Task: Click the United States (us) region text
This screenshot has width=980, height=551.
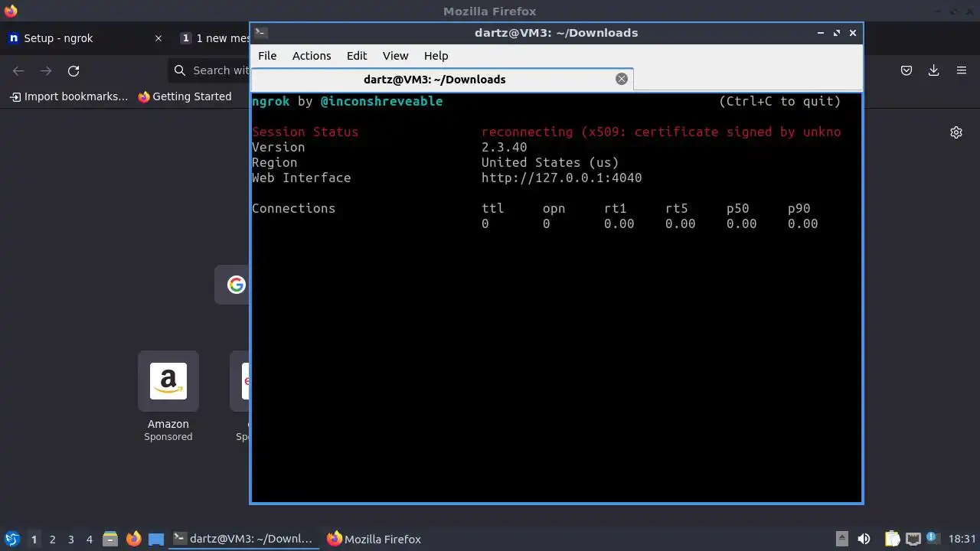Action: pos(550,162)
